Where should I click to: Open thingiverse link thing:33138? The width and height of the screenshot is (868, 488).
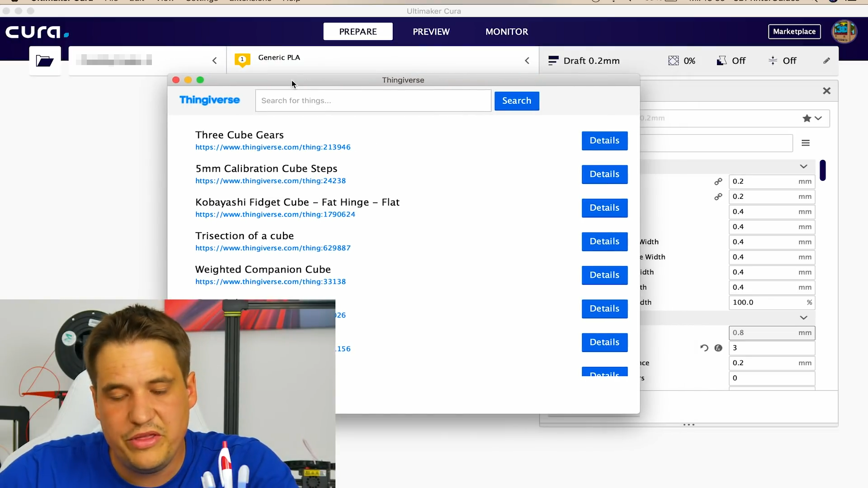pyautogui.click(x=270, y=282)
